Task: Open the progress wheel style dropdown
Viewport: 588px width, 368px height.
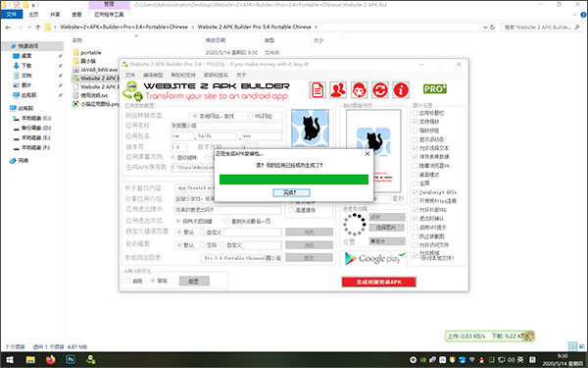Action: coord(387,217)
